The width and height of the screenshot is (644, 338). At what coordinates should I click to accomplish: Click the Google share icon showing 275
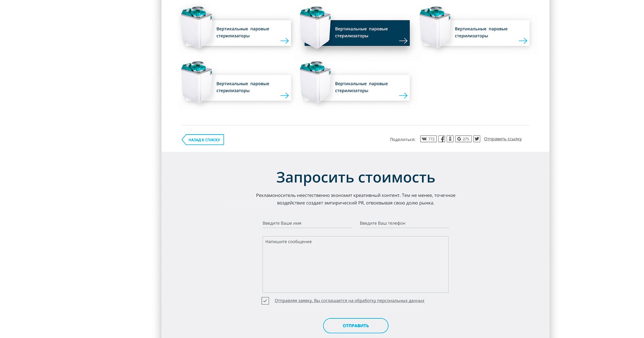(463, 139)
